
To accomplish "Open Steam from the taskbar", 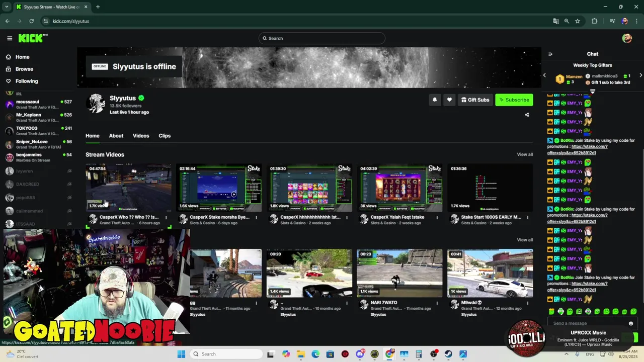I will 448,354.
